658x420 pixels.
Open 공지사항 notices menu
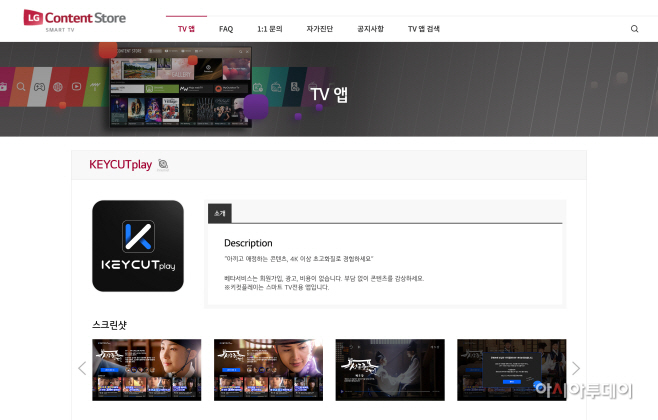pos(370,29)
